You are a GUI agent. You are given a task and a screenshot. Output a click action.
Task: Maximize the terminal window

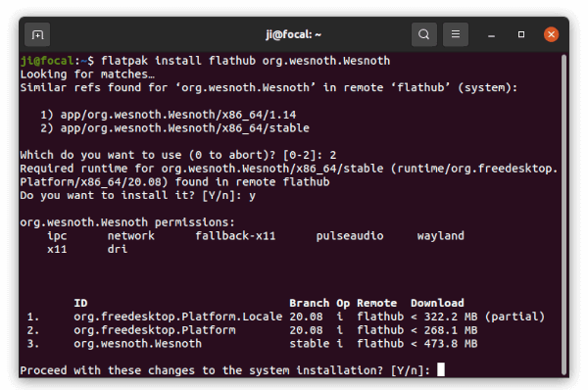(521, 34)
